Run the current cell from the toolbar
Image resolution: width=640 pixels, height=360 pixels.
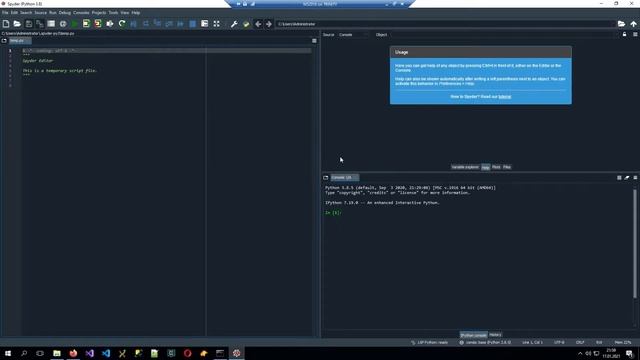tap(86, 24)
